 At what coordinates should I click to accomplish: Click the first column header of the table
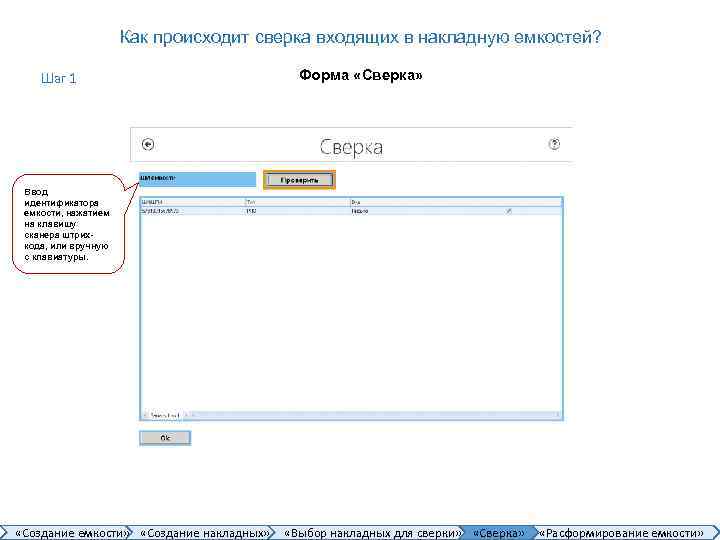coord(193,202)
